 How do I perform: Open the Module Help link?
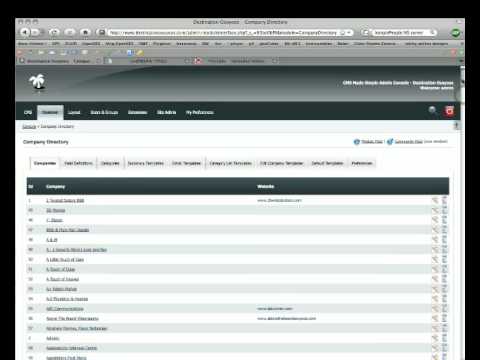pyautogui.click(x=372, y=142)
